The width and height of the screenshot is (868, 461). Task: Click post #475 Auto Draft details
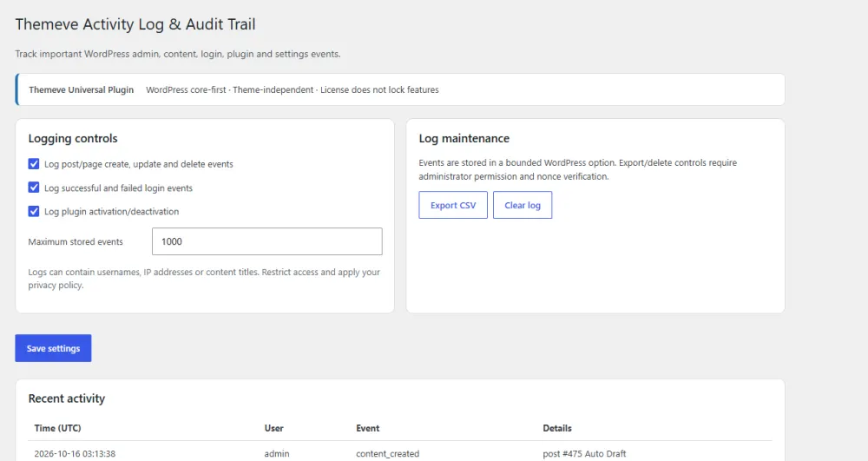tap(584, 454)
